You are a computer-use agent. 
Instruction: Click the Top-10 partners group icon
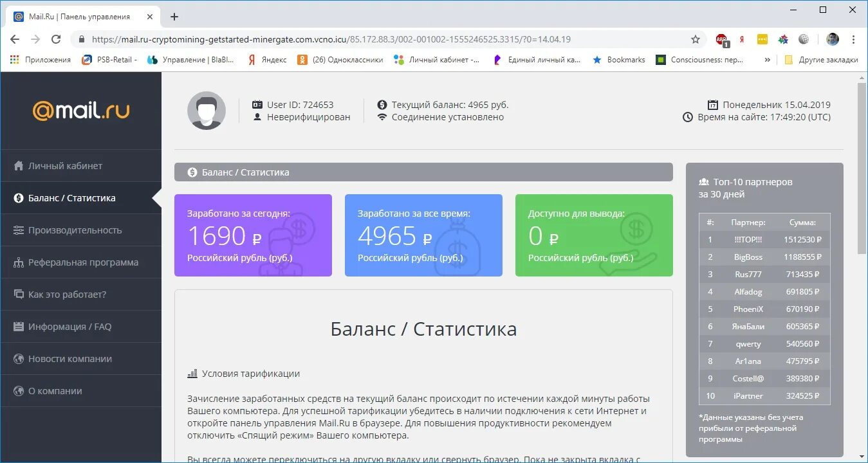pos(704,182)
